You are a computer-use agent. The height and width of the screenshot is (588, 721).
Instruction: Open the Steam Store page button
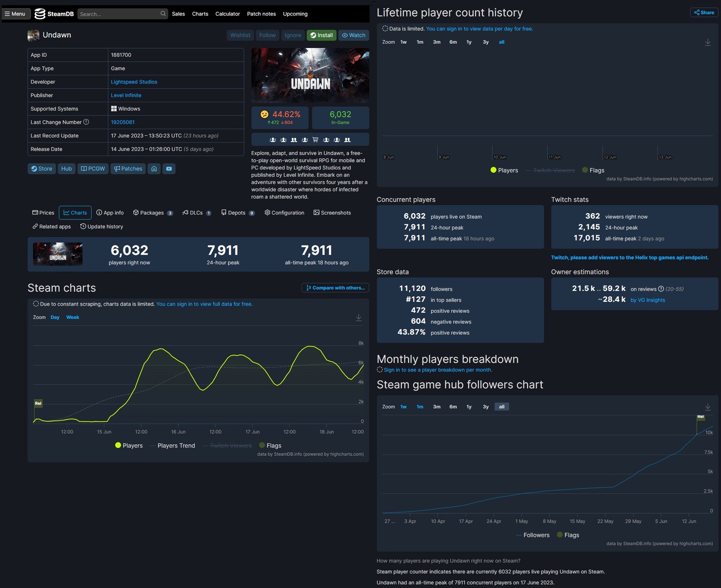(42, 169)
